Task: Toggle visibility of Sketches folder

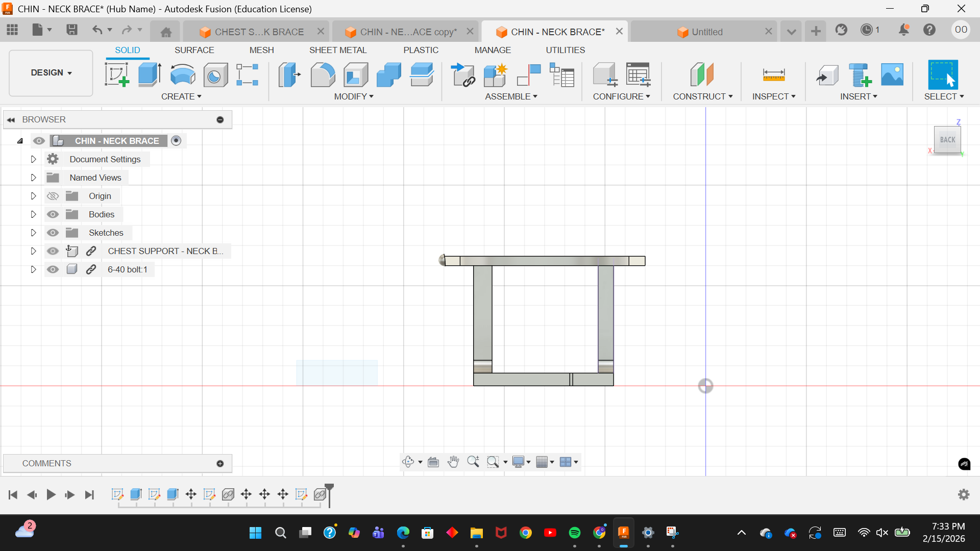Action: coord(53,233)
